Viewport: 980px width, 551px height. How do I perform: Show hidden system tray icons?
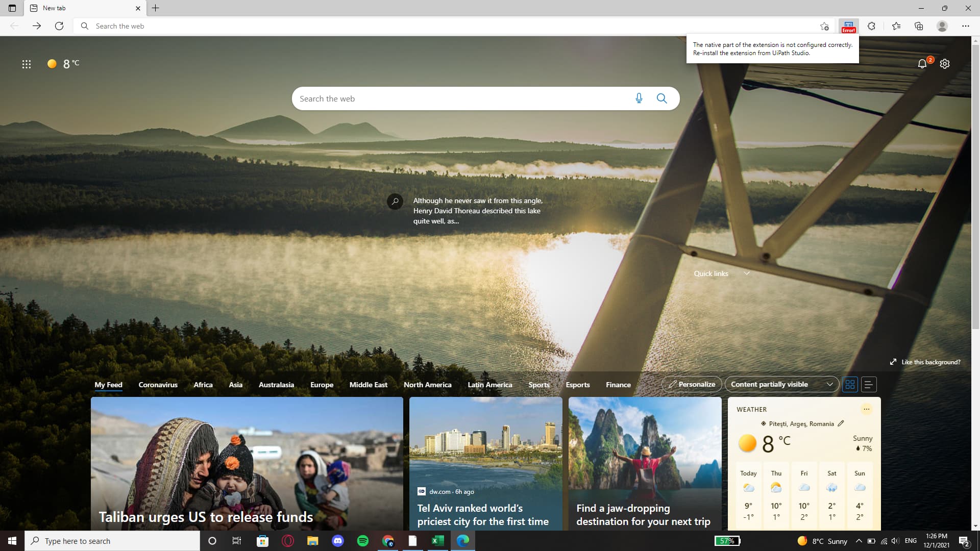859,541
